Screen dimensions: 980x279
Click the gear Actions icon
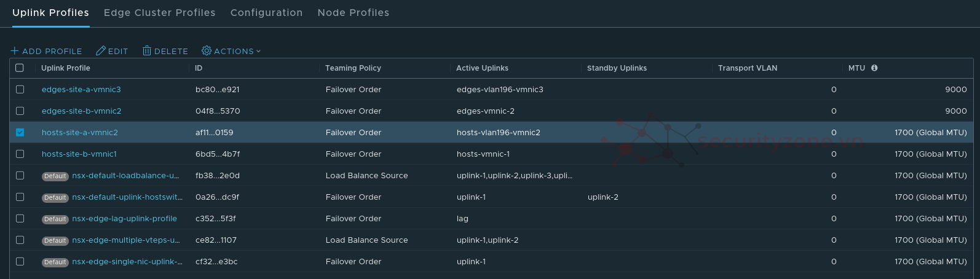(207, 51)
